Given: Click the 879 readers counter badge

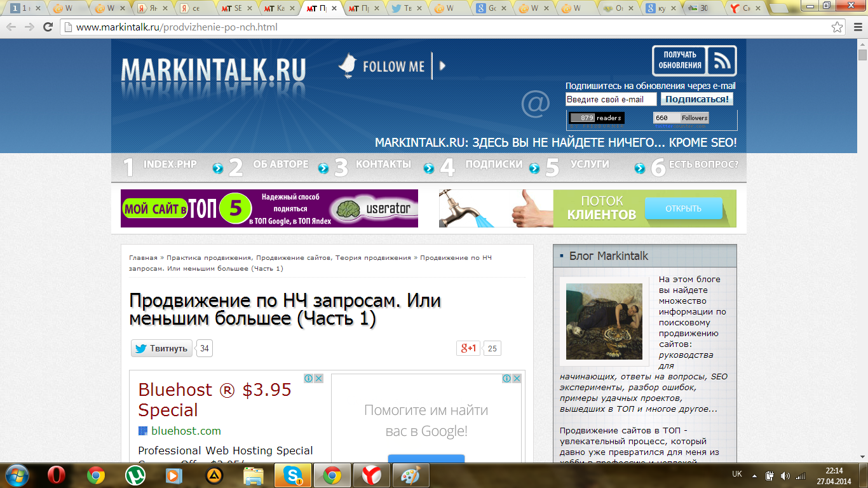Looking at the screenshot, I should 596,118.
